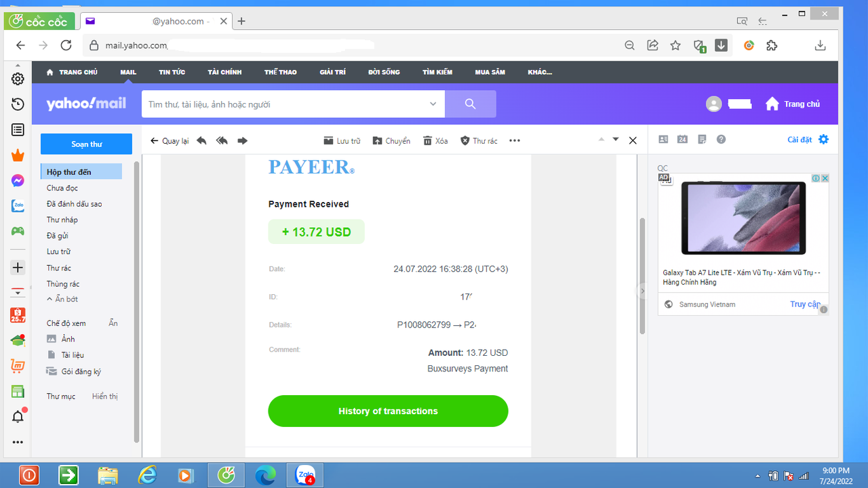Open Zalo icon in browser sidebar
This screenshot has height=488, width=868.
pos(18,206)
